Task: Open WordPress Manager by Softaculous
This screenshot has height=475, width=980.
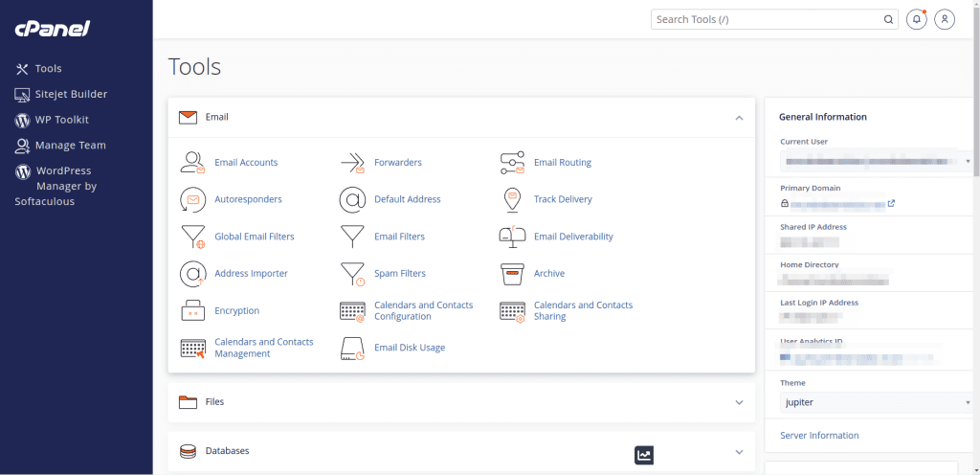Action: point(56,186)
